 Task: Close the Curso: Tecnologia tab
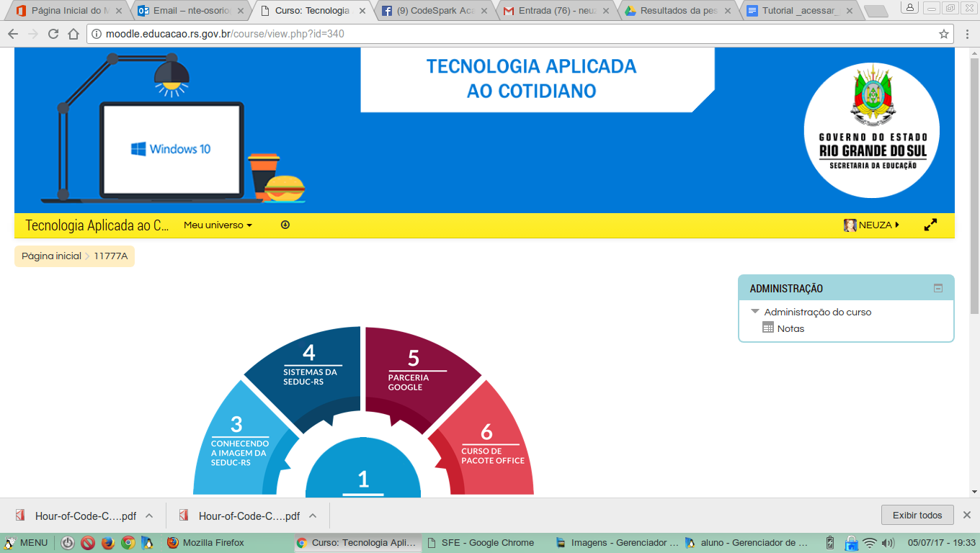point(362,11)
